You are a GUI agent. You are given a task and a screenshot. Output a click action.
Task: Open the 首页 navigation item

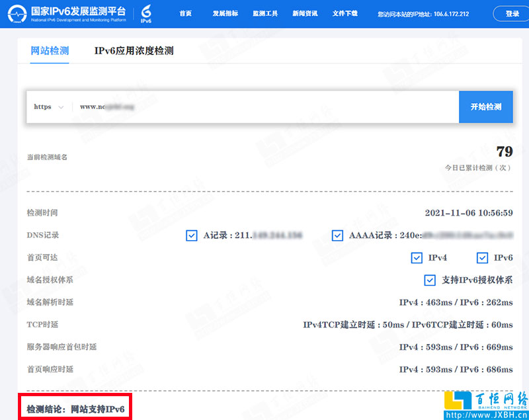coord(185,13)
